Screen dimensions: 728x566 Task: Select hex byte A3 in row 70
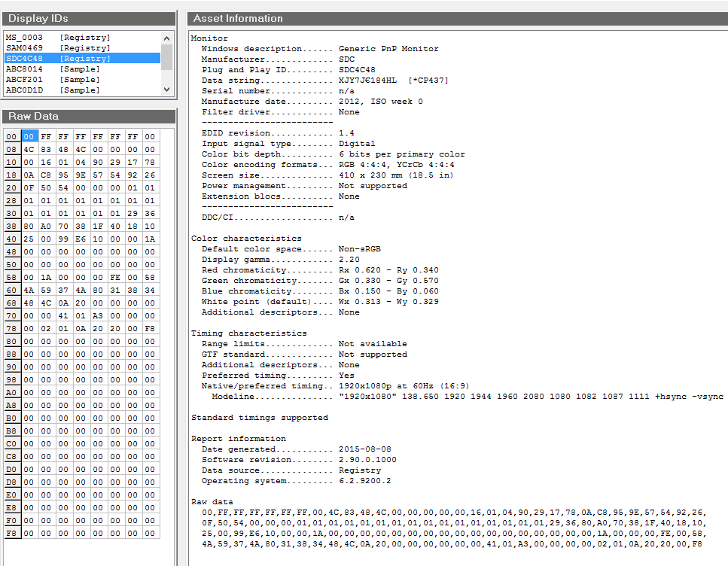98,315
